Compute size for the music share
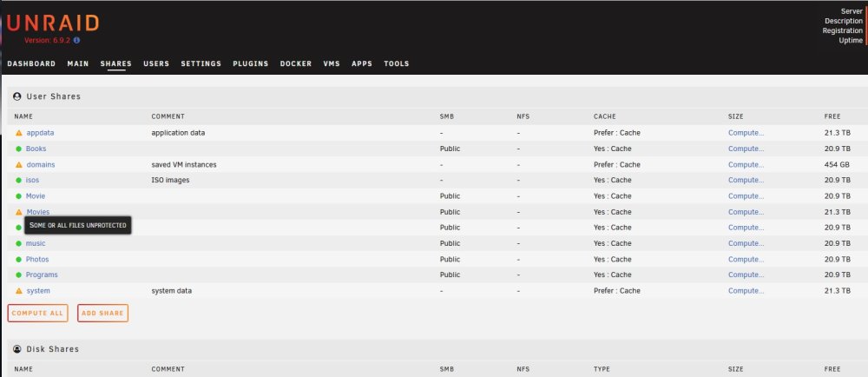This screenshot has width=868, height=377. tap(746, 243)
